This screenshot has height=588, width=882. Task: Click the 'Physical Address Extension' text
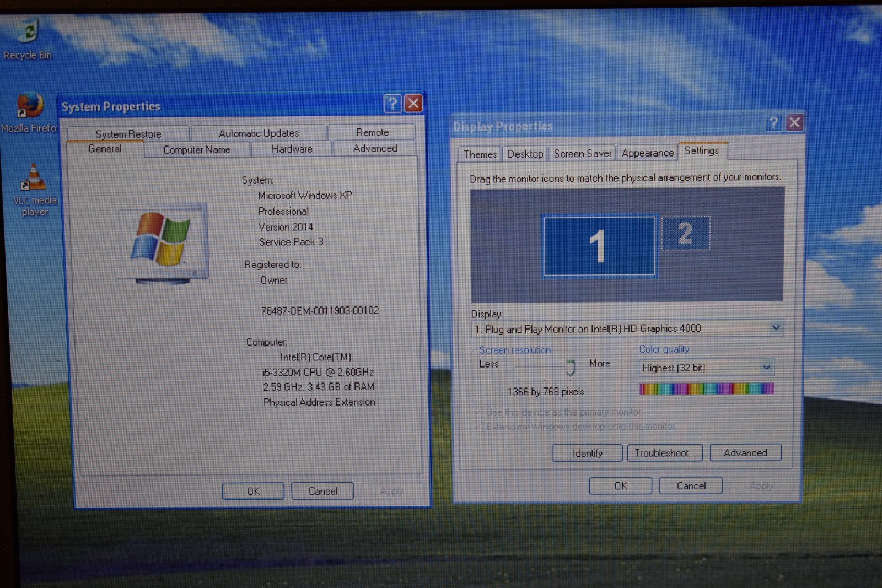319,402
